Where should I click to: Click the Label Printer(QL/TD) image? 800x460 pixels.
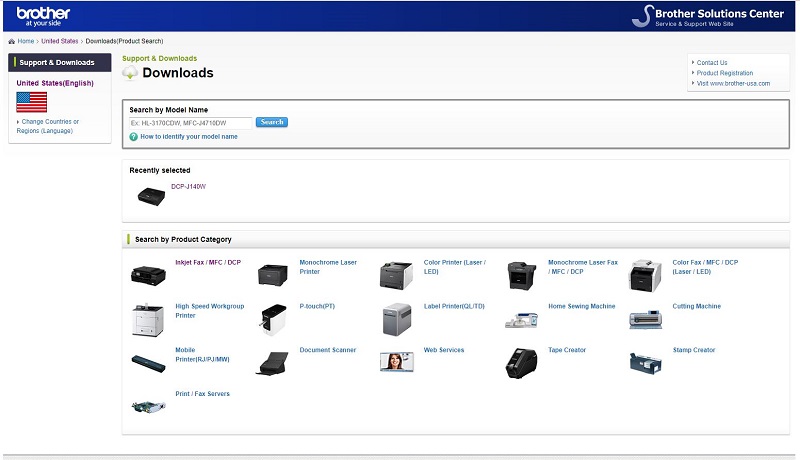tap(396, 319)
